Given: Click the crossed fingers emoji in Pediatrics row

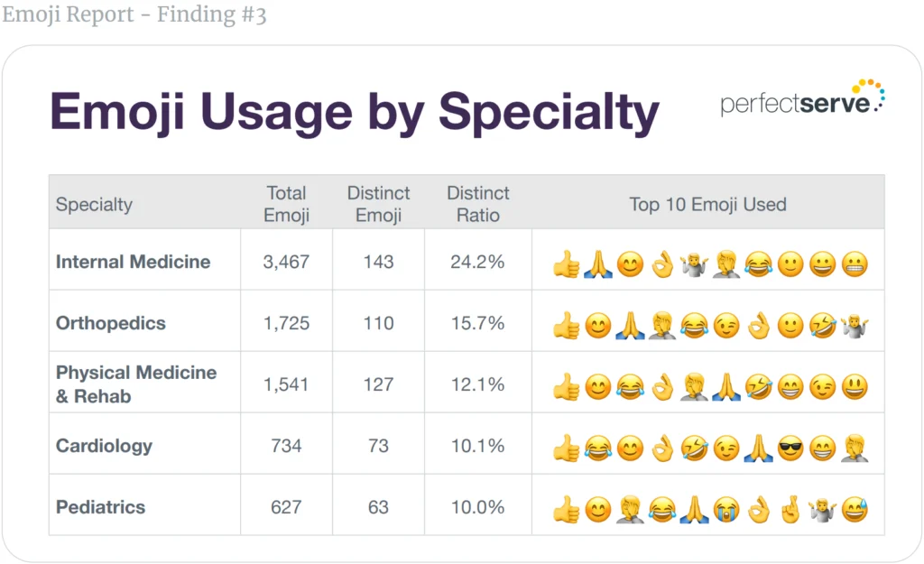Looking at the screenshot, I should coord(790,508).
